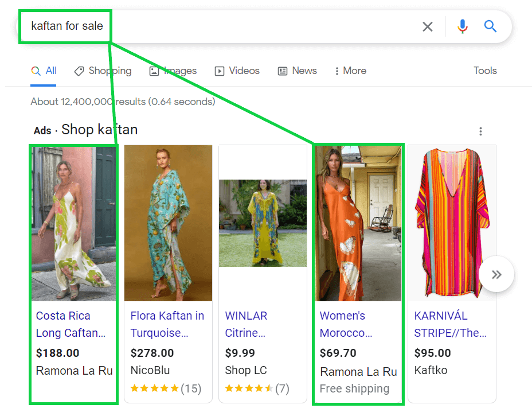This screenshot has height=416, width=532.
Task: Expand the More search options dropdown
Action: pyautogui.click(x=350, y=71)
